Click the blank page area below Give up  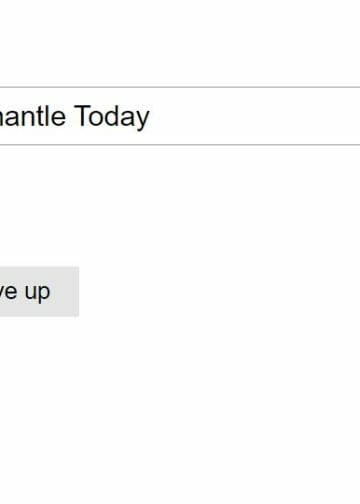[x=180, y=410]
